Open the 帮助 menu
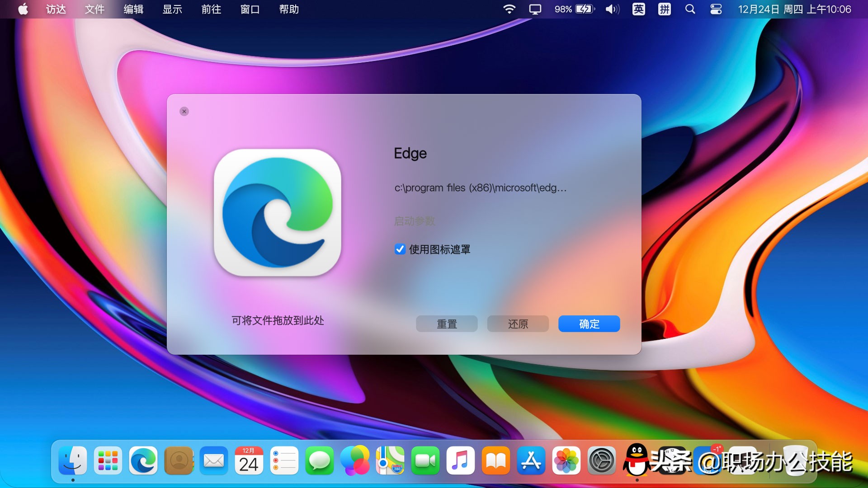The image size is (868, 488). pyautogui.click(x=288, y=9)
